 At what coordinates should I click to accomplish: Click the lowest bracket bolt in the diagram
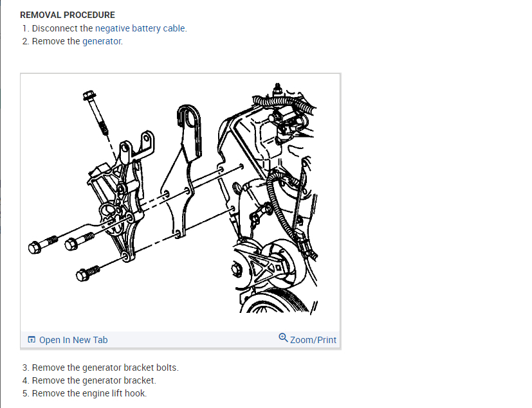tap(88, 273)
